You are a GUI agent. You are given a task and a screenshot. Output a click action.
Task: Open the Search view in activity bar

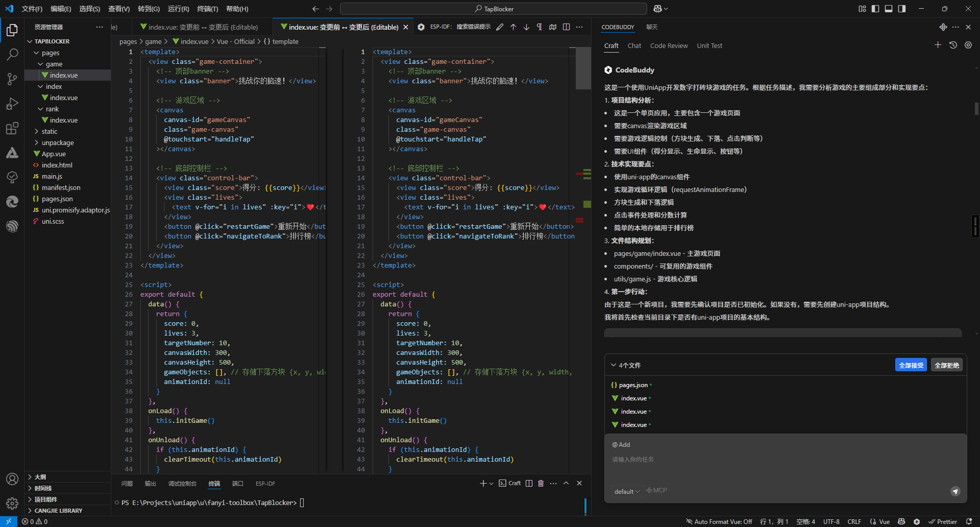pyautogui.click(x=12, y=54)
